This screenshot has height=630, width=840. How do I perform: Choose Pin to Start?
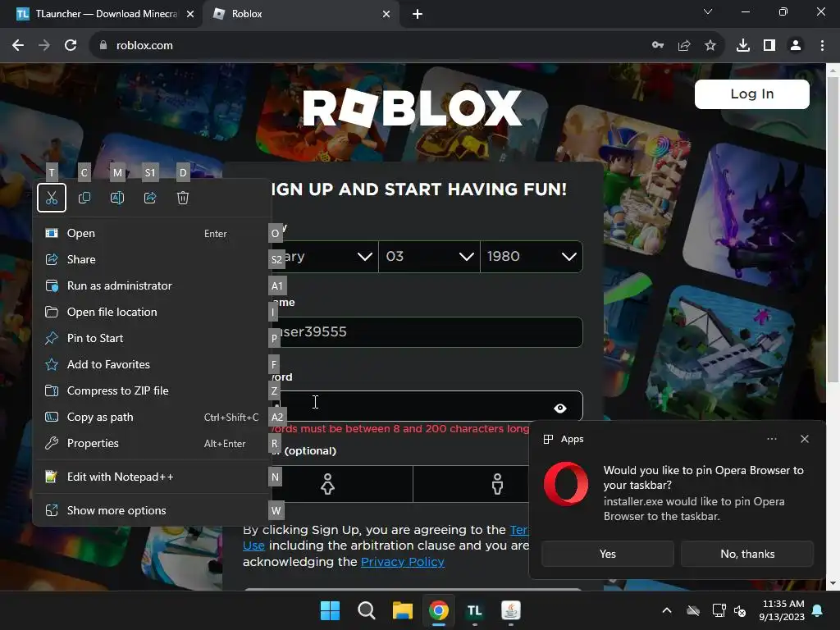tap(152, 338)
